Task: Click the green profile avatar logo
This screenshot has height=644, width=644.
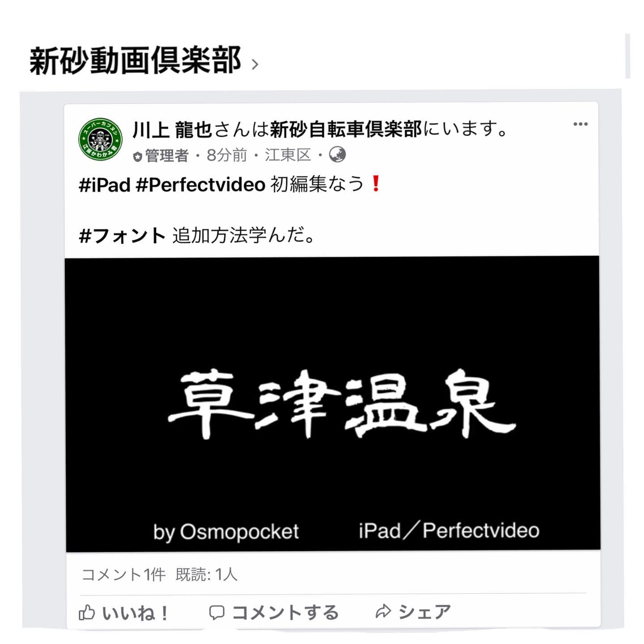Action: 100,139
